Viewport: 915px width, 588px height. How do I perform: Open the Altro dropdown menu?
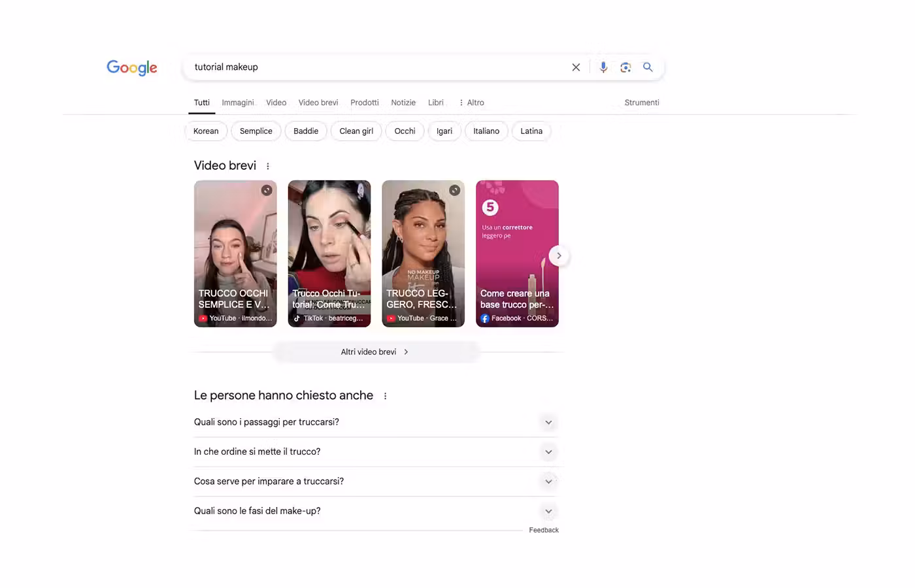[x=472, y=103]
